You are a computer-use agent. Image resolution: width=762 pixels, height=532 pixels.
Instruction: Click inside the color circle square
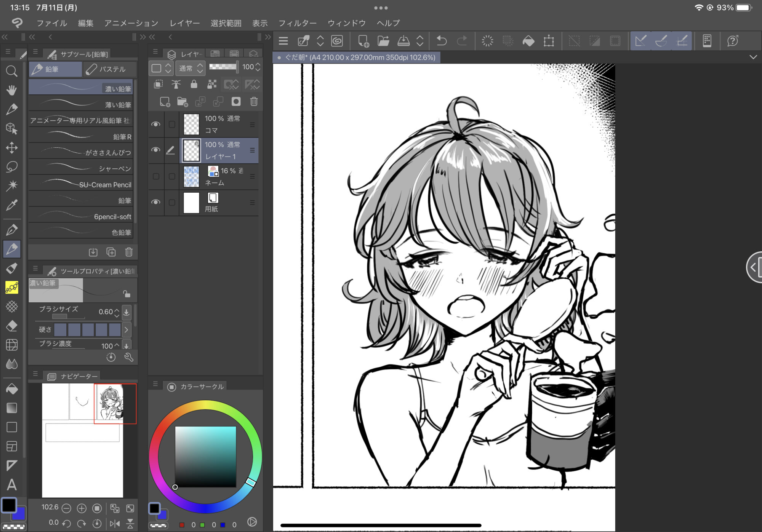click(x=205, y=456)
